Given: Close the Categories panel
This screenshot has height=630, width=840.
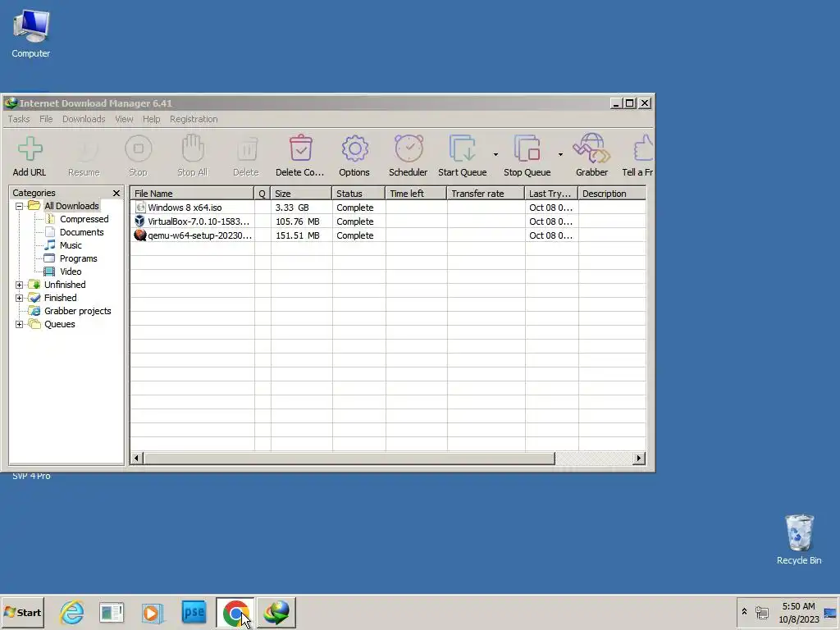Looking at the screenshot, I should (116, 193).
